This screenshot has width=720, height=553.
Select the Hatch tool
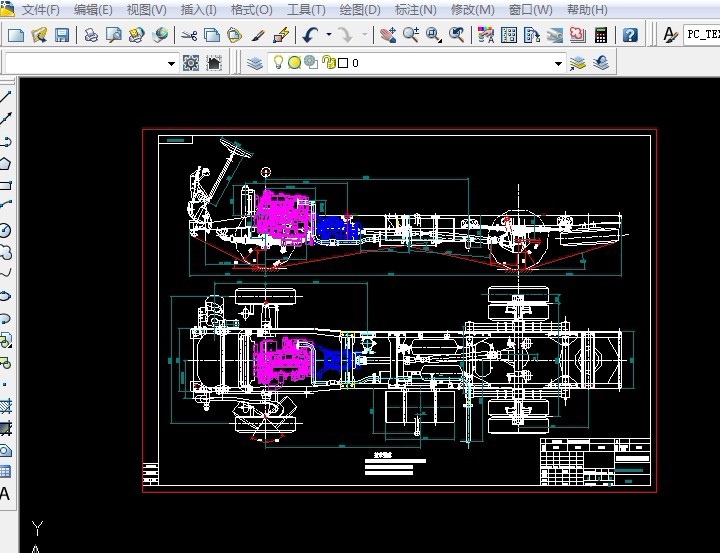6,406
